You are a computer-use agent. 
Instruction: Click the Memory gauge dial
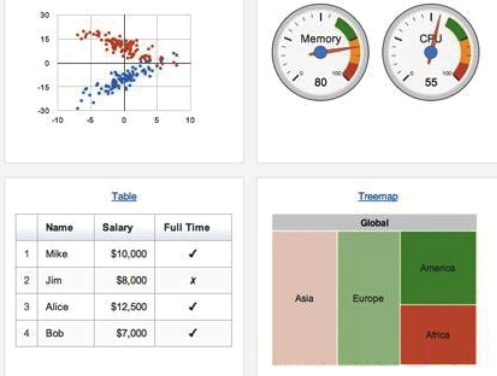320,52
